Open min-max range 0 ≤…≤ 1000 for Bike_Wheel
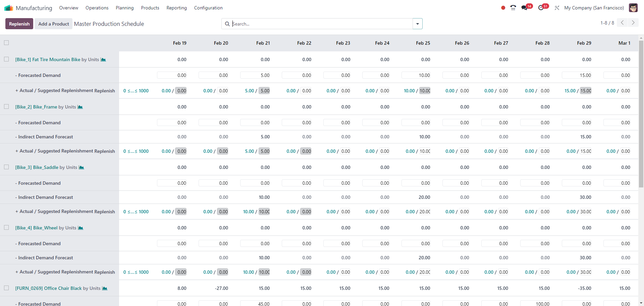This screenshot has width=644, height=306. (x=136, y=272)
